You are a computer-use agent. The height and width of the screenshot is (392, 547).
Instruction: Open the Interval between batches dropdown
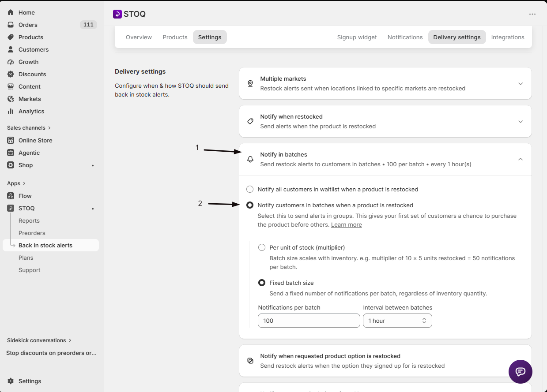tap(397, 321)
